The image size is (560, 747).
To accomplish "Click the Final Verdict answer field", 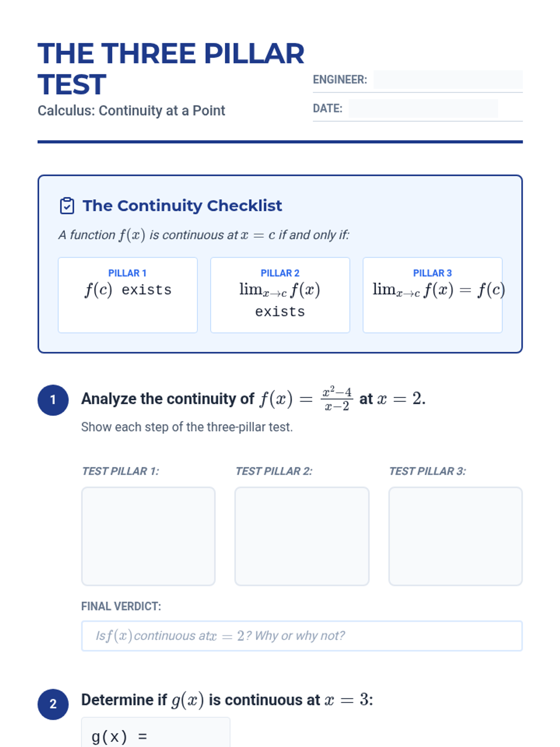I will (x=301, y=636).
